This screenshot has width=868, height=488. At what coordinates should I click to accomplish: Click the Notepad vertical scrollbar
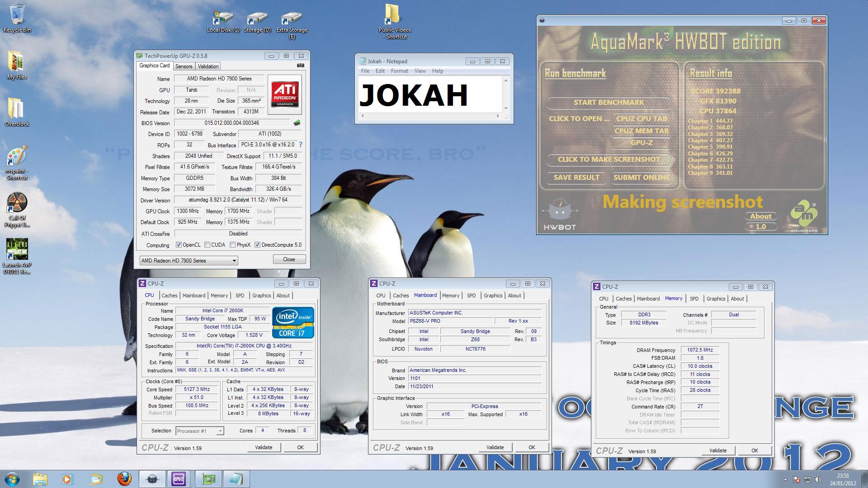[506, 94]
